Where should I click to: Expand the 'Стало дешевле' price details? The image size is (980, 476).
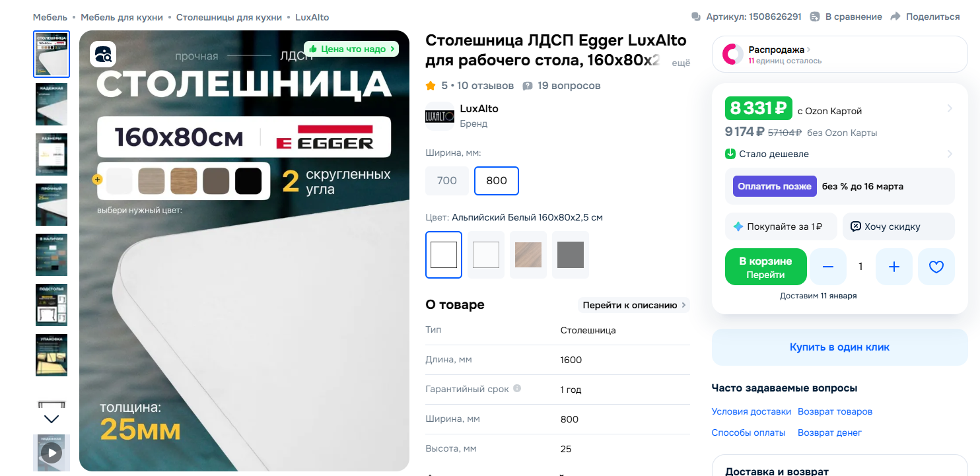click(840, 154)
